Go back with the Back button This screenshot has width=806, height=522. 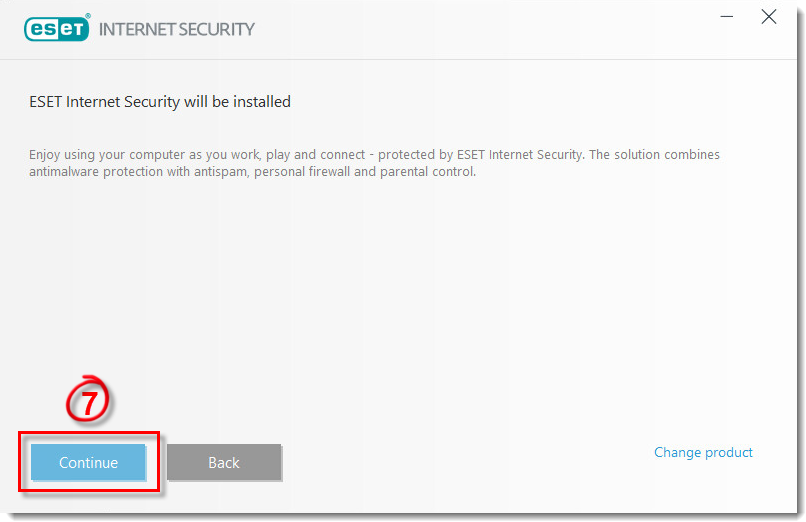click(224, 462)
